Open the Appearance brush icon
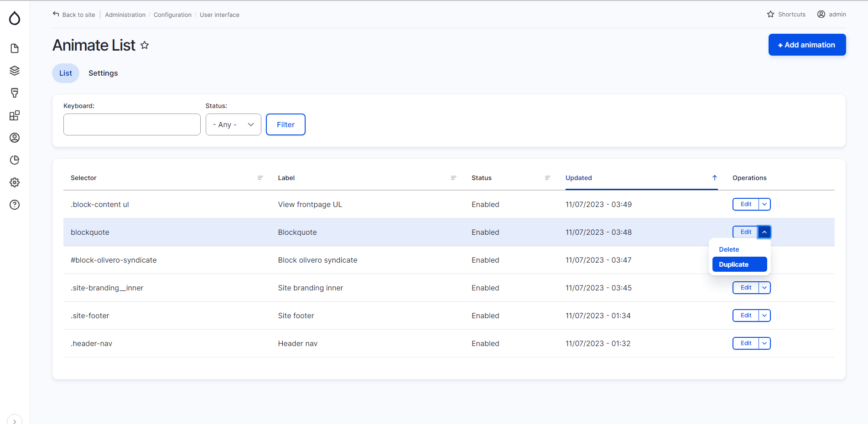The image size is (868, 424). coord(15,93)
